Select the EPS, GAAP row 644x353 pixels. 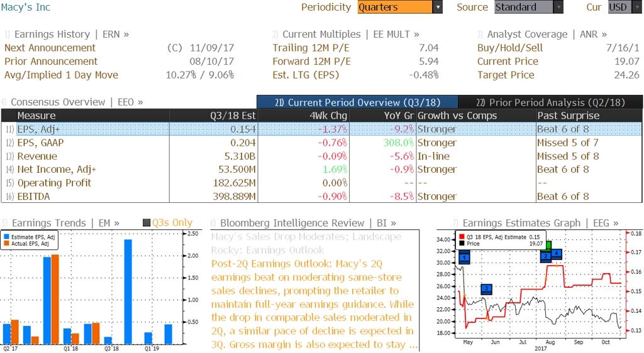point(322,143)
